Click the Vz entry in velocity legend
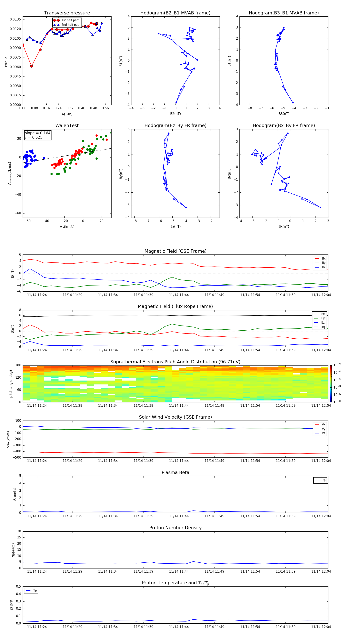 (x=320, y=433)
